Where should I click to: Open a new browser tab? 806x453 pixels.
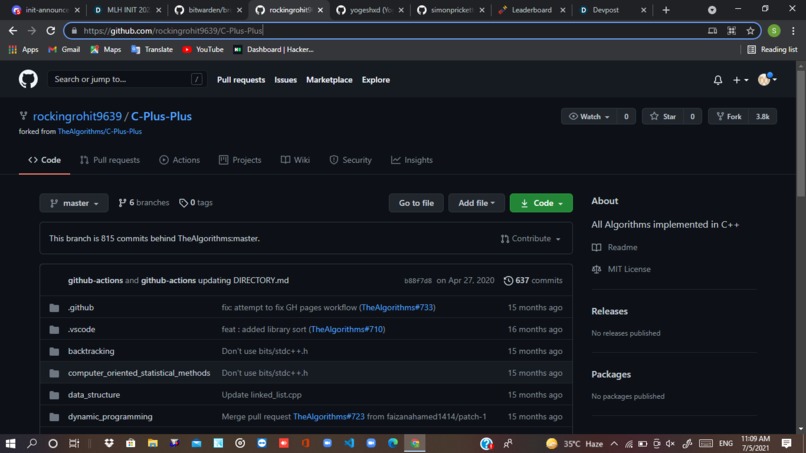point(666,10)
